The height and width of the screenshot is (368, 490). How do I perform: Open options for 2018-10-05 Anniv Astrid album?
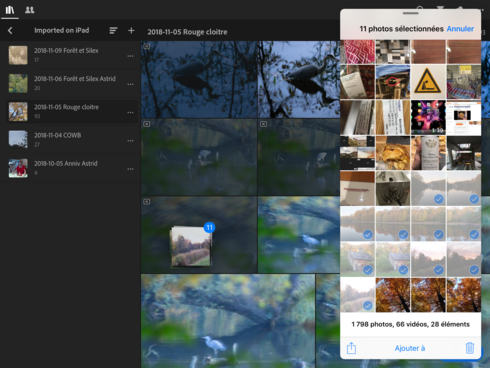coord(130,169)
